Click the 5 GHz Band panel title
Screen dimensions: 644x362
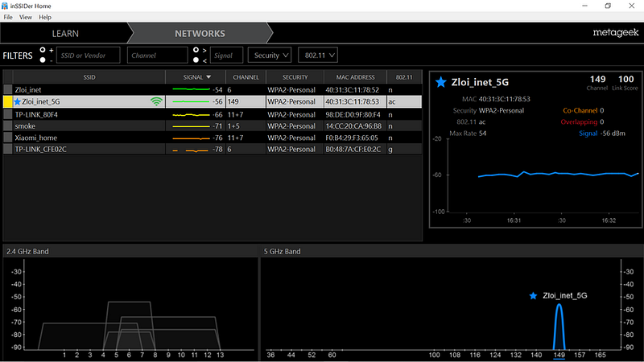point(282,251)
